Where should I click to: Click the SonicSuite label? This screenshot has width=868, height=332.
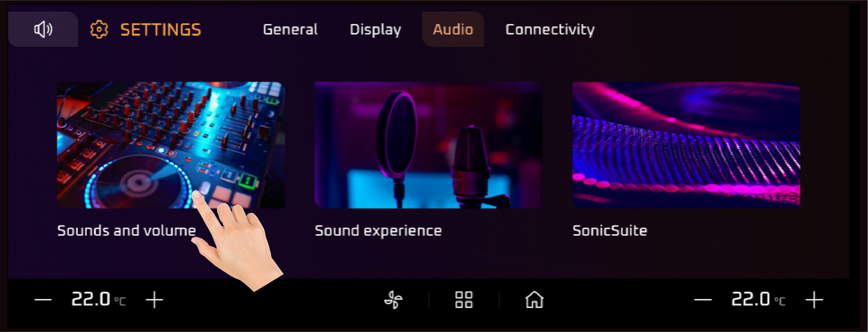click(610, 231)
